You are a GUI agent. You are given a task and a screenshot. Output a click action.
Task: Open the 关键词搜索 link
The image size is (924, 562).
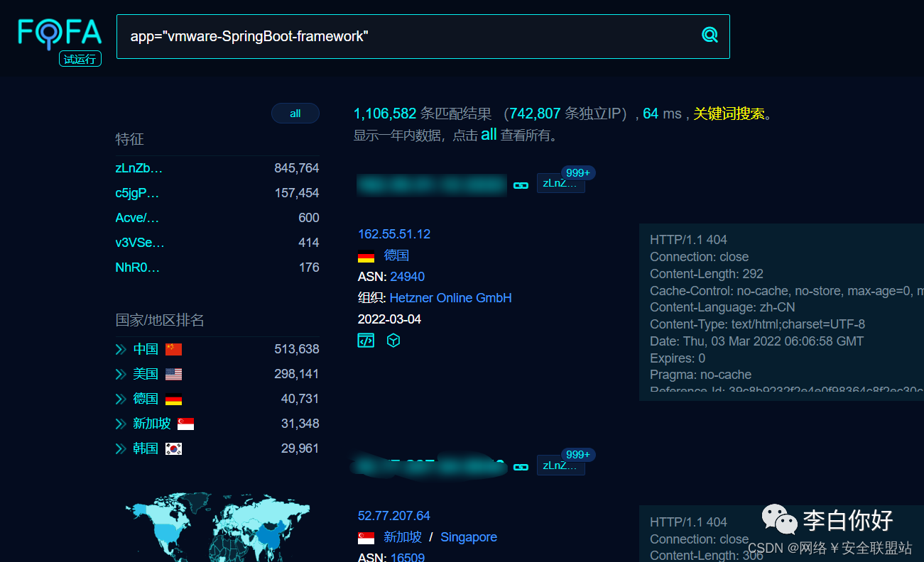pyautogui.click(x=729, y=114)
